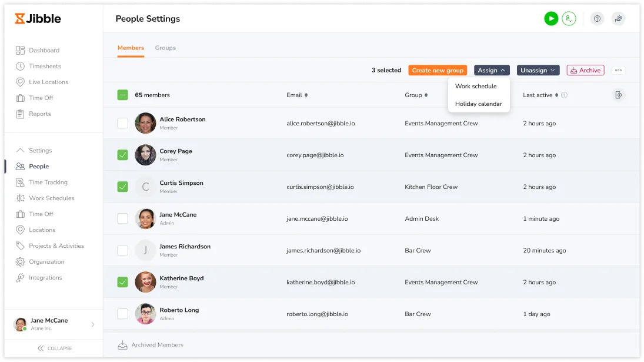Viewport: 644px width, 362px height.
Task: Switch to the Groups tab
Action: click(x=165, y=48)
